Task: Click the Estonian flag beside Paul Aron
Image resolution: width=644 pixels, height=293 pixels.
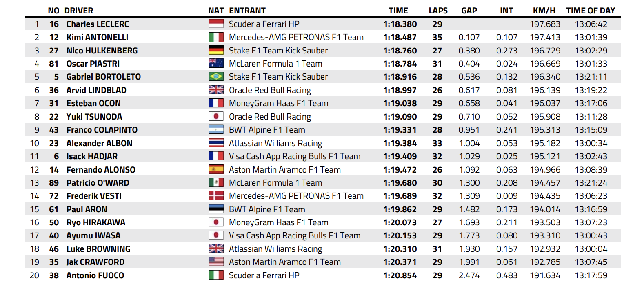Action: (216, 209)
